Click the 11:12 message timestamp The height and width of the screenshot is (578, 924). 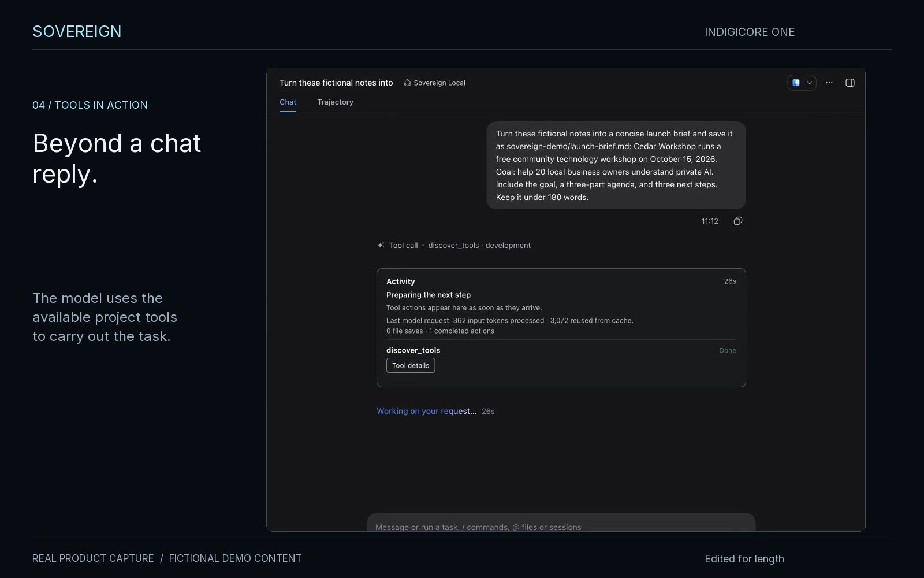pos(710,221)
